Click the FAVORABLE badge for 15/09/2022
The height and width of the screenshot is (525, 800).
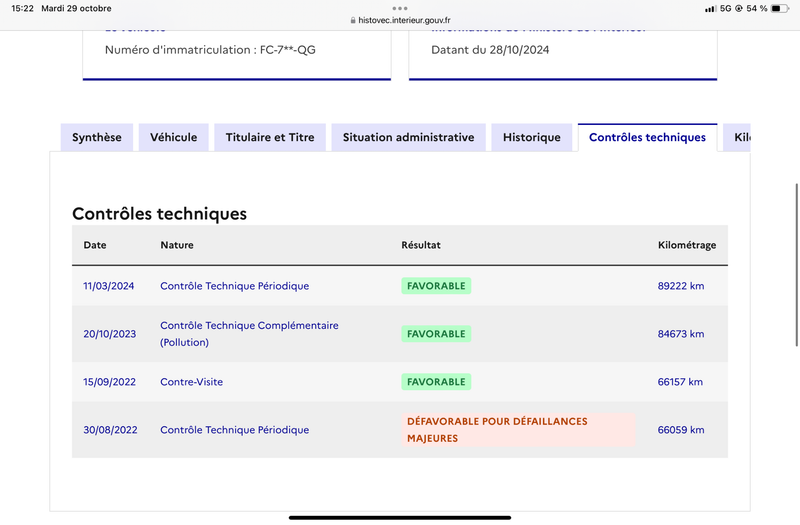pyautogui.click(x=436, y=382)
